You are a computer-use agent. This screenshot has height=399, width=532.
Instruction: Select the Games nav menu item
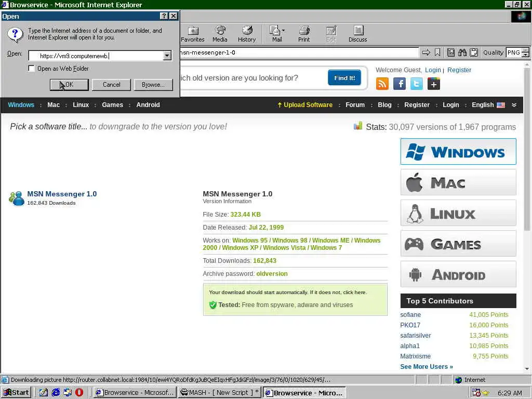point(112,105)
